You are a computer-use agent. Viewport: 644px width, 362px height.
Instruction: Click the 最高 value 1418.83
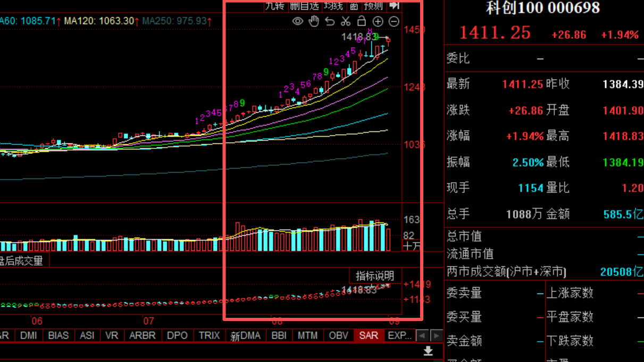[x=623, y=136]
